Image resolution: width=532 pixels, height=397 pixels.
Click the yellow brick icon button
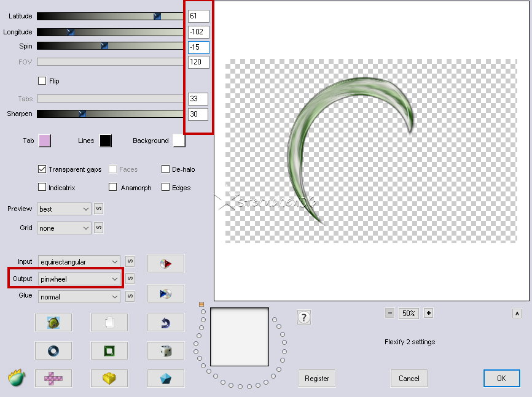coord(109,379)
